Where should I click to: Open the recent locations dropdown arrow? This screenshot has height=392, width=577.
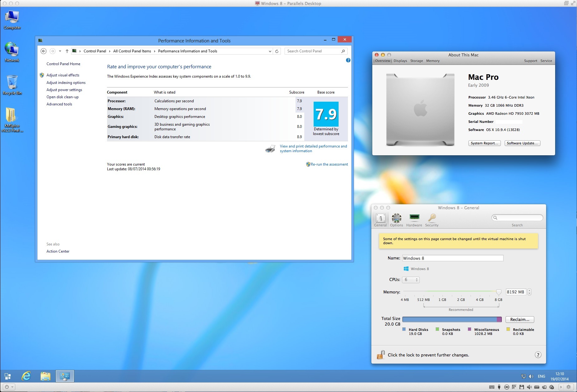point(60,51)
